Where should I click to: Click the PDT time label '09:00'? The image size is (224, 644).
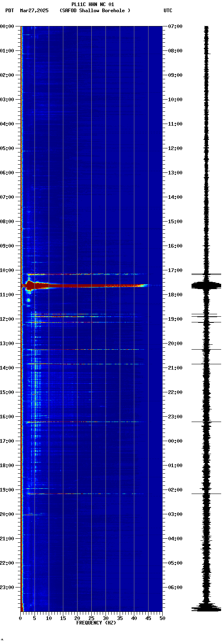click(x=7, y=246)
